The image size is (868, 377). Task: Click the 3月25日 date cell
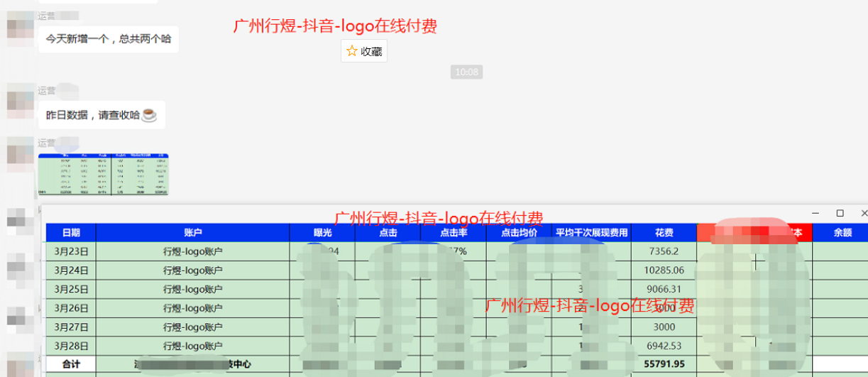click(71, 289)
